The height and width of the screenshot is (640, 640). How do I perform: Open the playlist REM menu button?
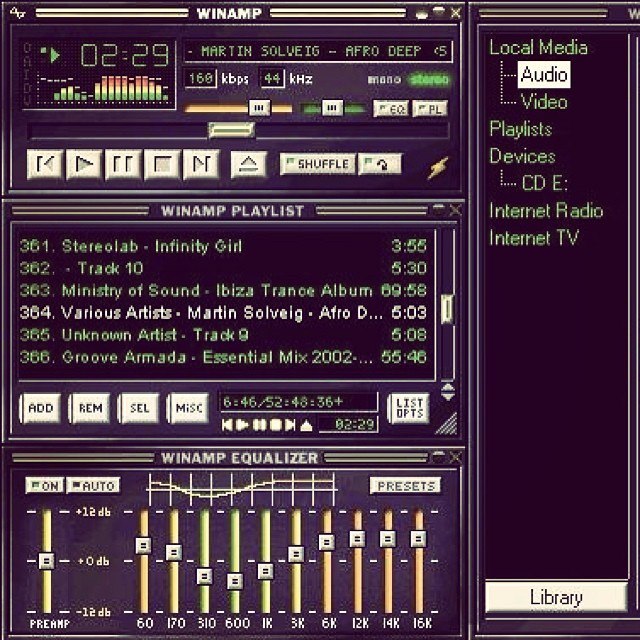click(x=90, y=408)
